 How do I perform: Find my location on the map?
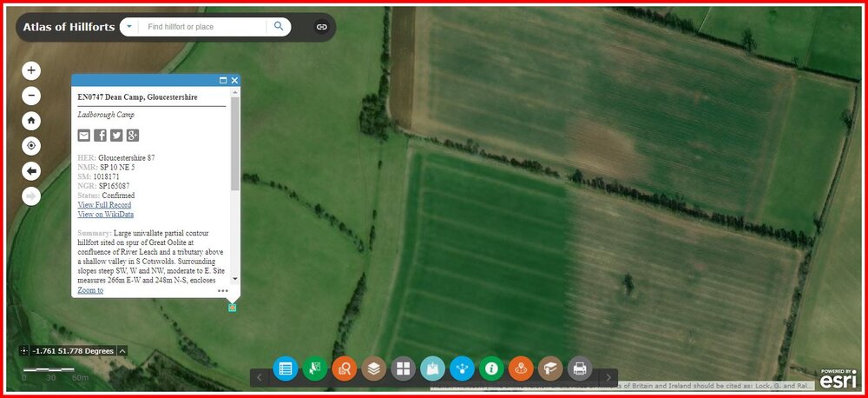coord(31,146)
